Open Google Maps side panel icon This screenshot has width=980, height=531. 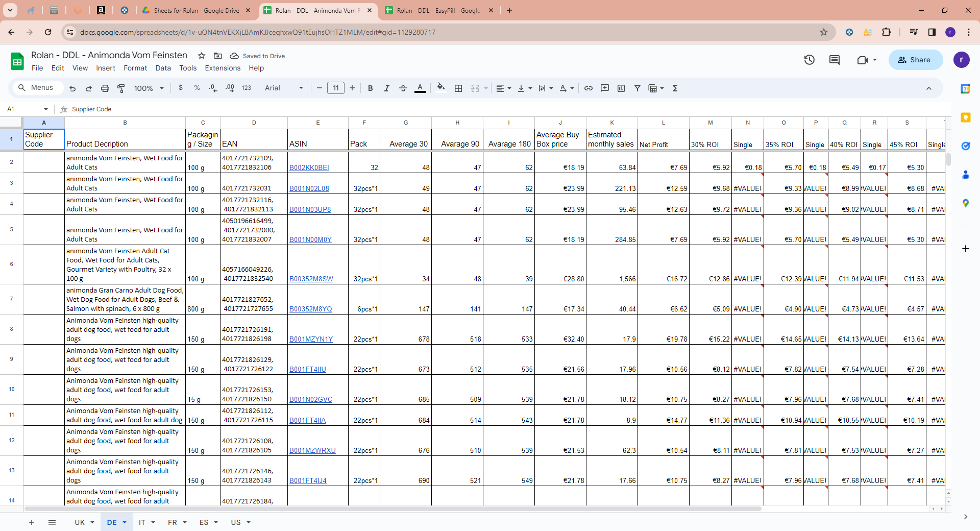[x=965, y=203]
